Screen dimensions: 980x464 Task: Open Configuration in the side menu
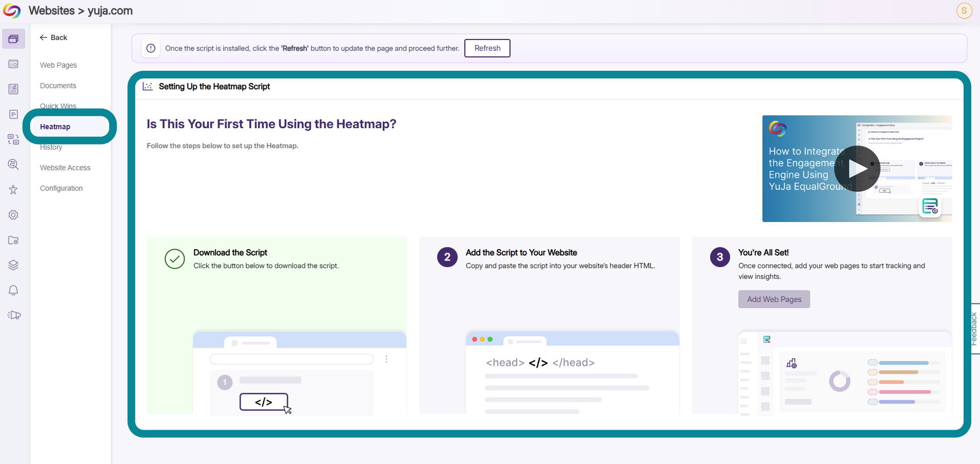click(x=61, y=188)
